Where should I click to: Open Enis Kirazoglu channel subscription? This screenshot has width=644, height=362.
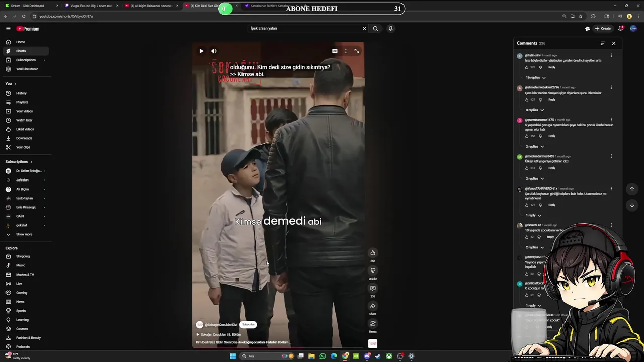[x=25, y=207]
